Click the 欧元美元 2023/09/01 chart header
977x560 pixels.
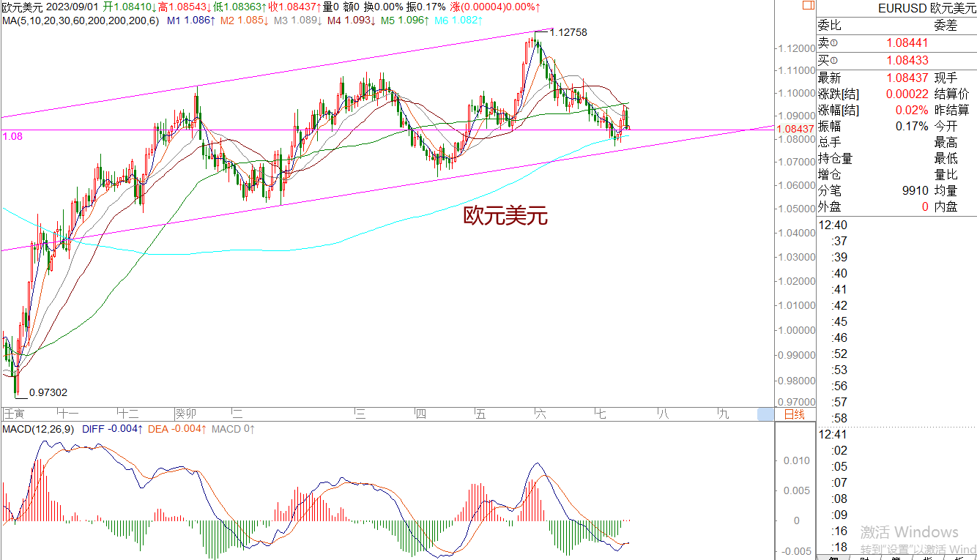pos(49,7)
